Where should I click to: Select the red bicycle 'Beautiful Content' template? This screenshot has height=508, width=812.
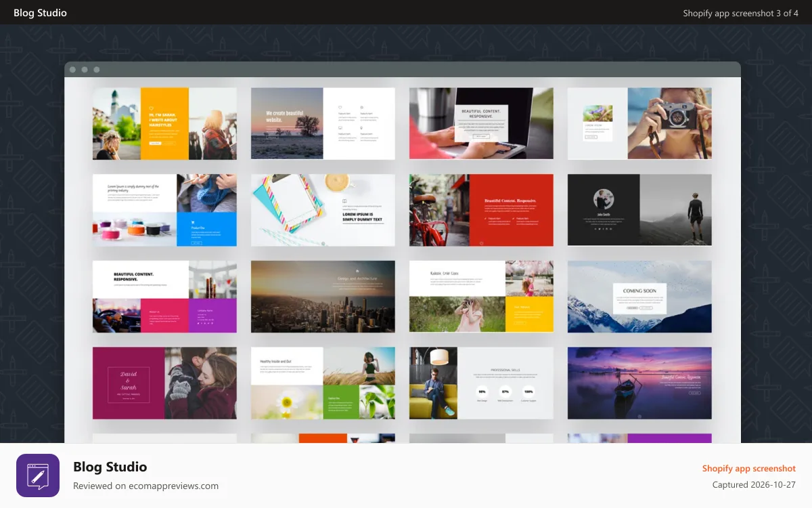(481, 210)
